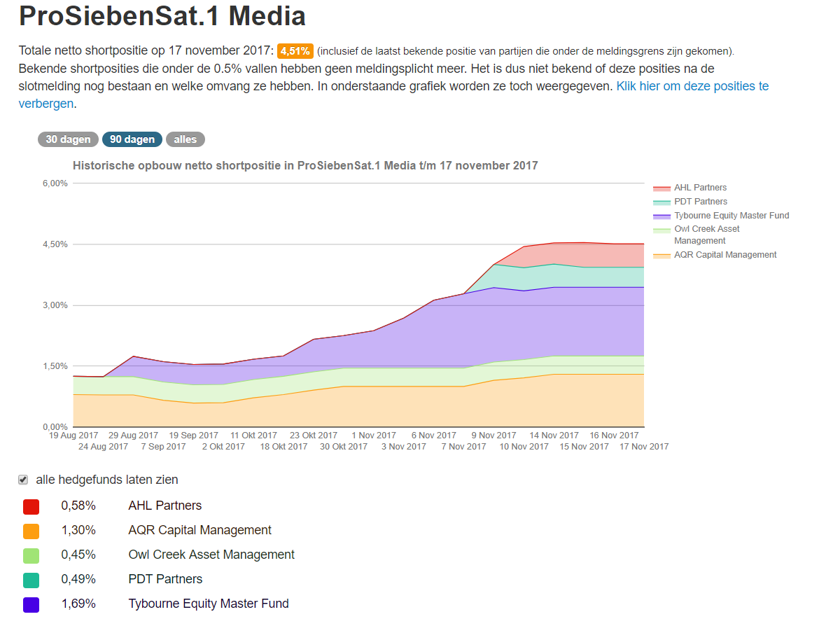Viewport: 840px width, 626px height.
Task: Click the '17 Nov 2017' x-axis label
Action: pos(644,447)
